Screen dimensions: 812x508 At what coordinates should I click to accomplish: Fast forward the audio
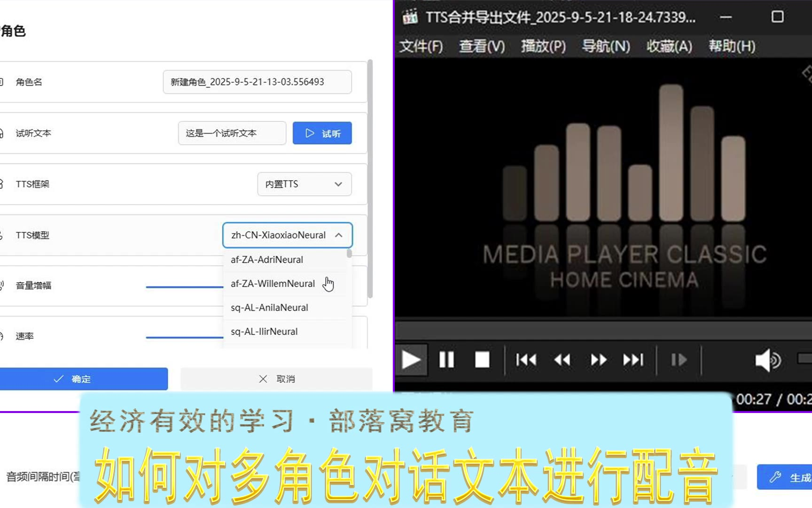598,360
